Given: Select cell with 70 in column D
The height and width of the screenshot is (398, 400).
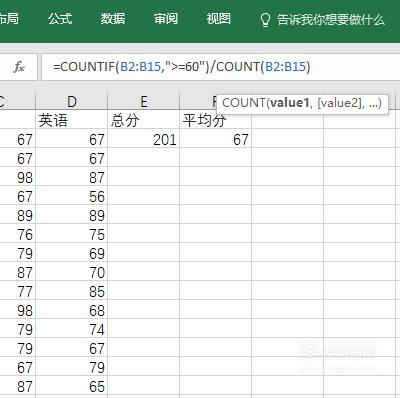Looking at the screenshot, I should (x=72, y=272).
